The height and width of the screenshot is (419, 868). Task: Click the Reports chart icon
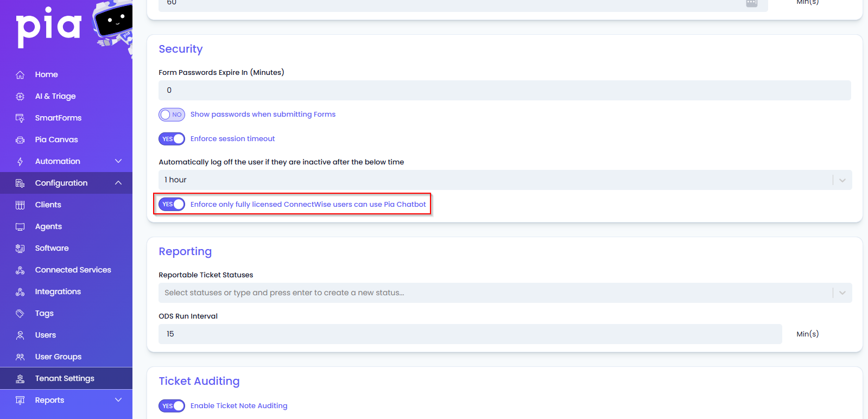[x=20, y=400]
